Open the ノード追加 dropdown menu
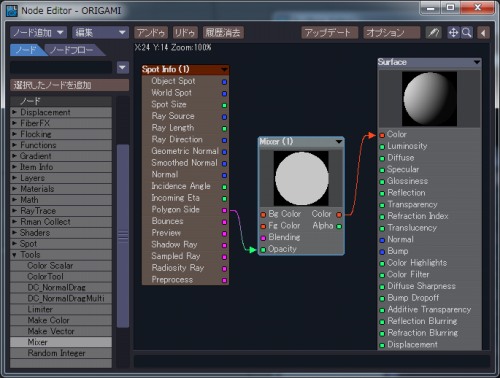500x378 pixels. (x=38, y=33)
